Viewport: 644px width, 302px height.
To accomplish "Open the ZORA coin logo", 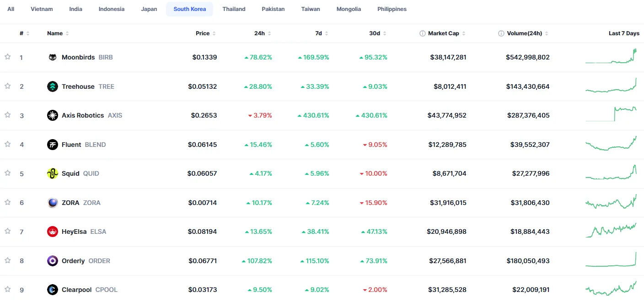I will click(53, 203).
